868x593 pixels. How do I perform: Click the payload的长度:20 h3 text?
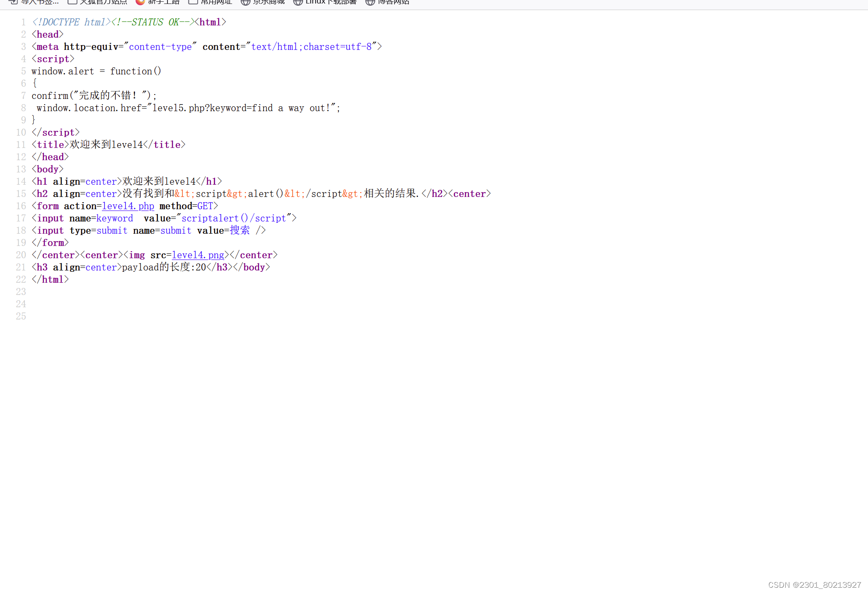[164, 267]
